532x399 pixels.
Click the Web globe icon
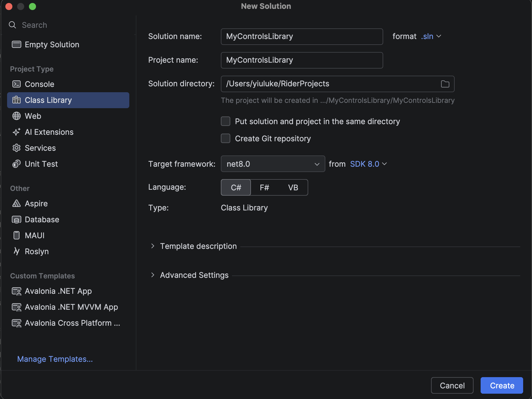pos(17,116)
